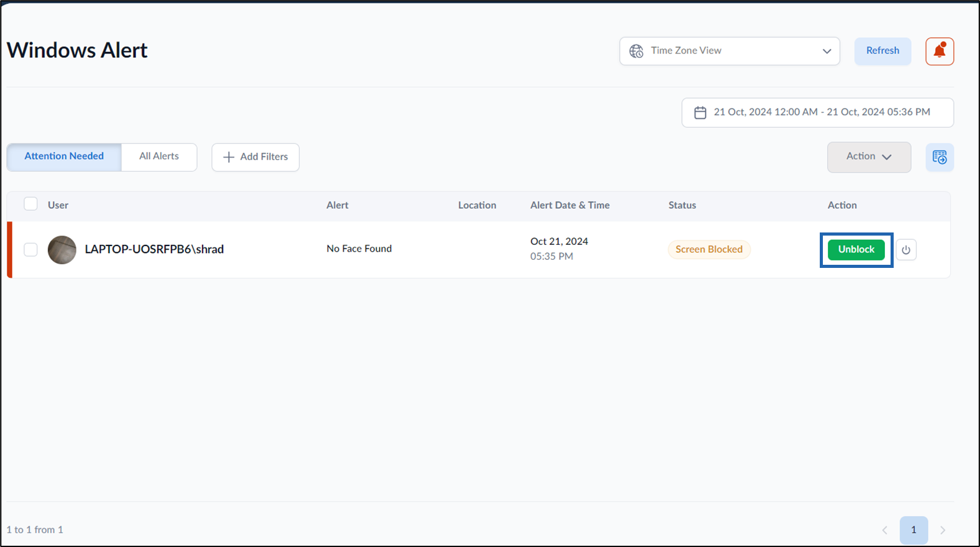
Task: Unblock the LAPTOP-UOSRFPB6\shrad screen
Action: tap(856, 249)
